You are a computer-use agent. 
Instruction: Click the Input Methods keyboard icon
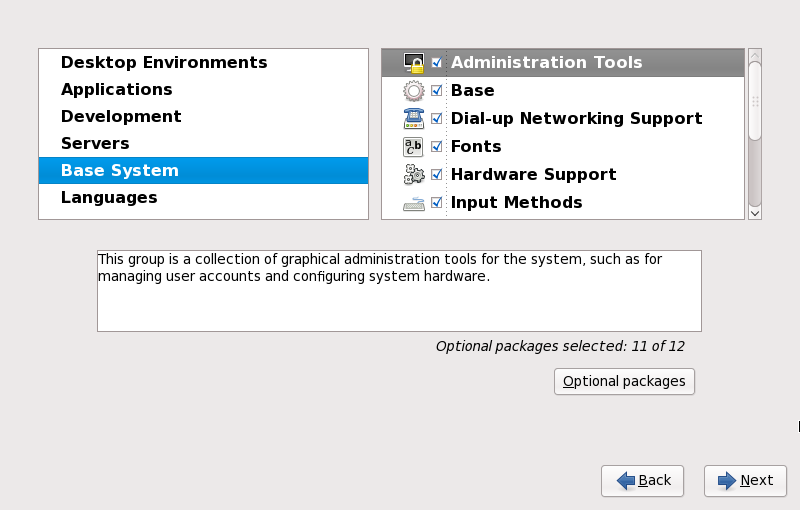(414, 203)
